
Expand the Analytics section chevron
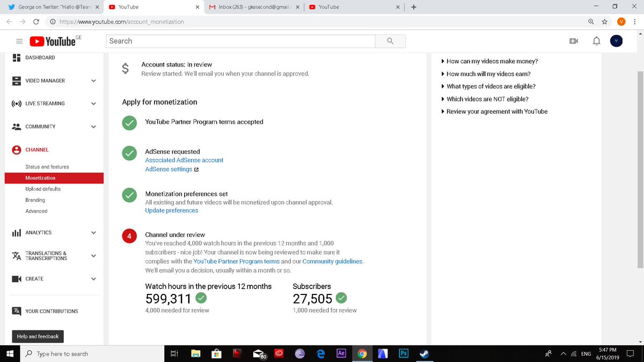coord(93,233)
